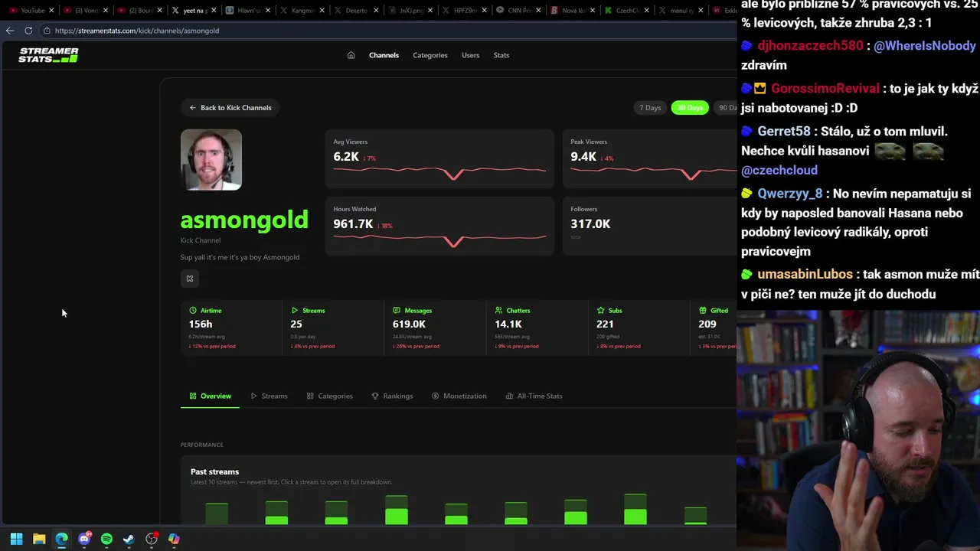This screenshot has height=551, width=980.
Task: Open Steam from the taskbar
Action: click(x=129, y=539)
